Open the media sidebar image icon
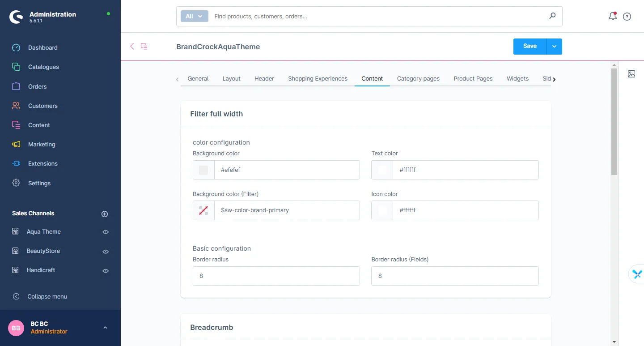The image size is (644, 346). 631,74
